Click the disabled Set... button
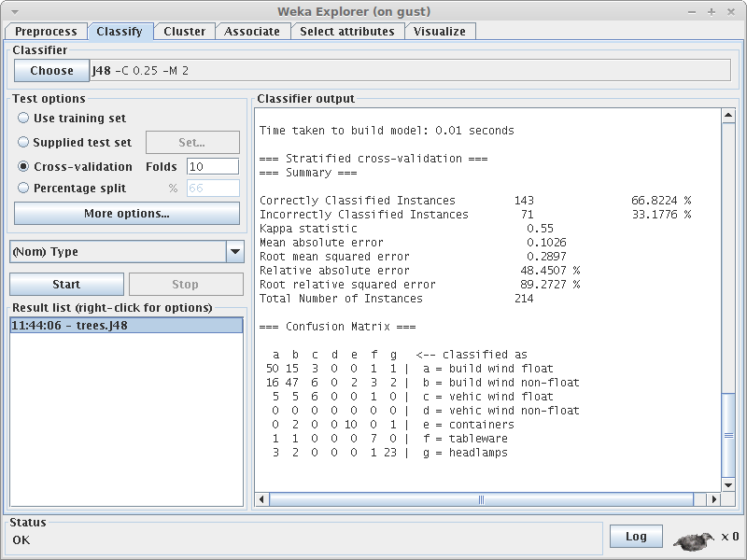747x560 pixels. pos(192,143)
